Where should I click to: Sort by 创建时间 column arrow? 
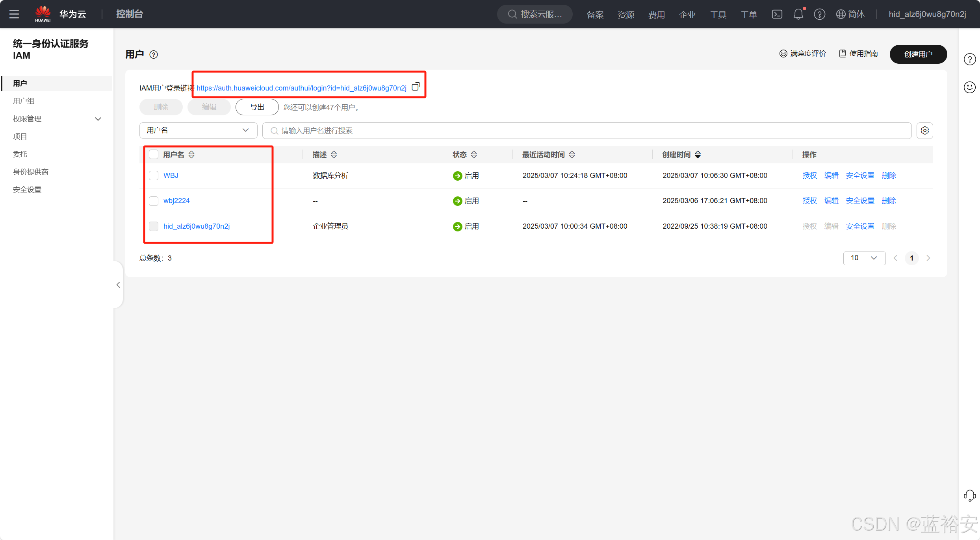click(698, 155)
